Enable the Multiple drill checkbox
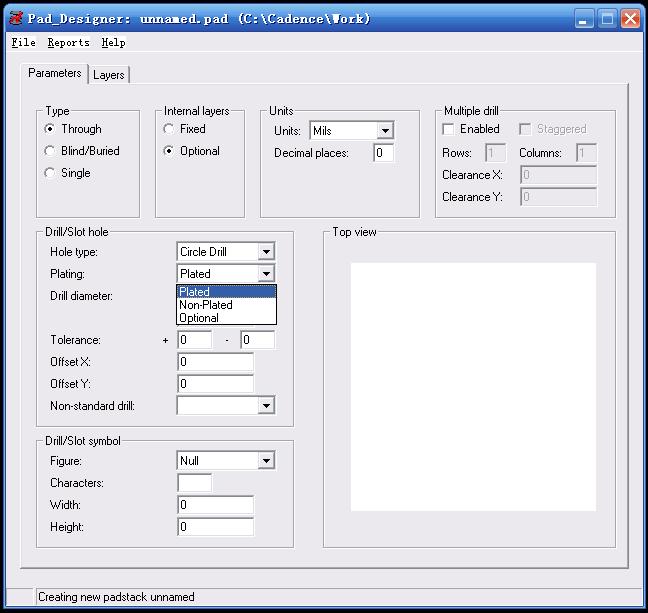 click(448, 129)
